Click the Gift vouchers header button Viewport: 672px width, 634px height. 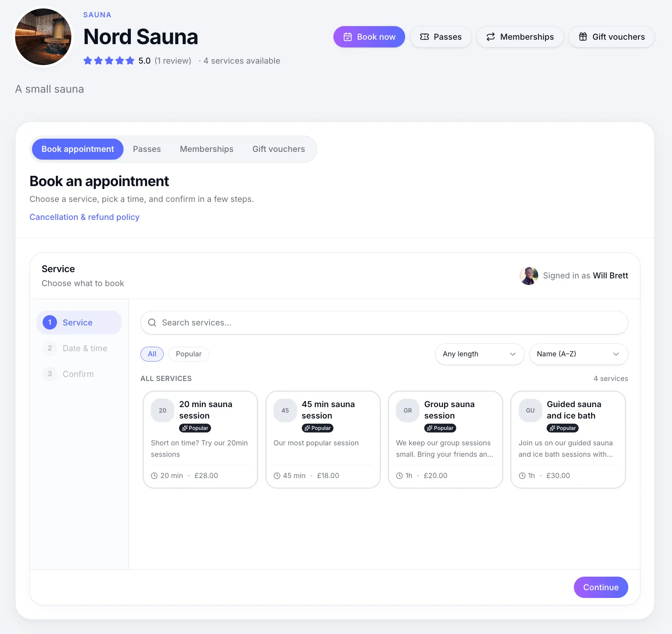611,37
